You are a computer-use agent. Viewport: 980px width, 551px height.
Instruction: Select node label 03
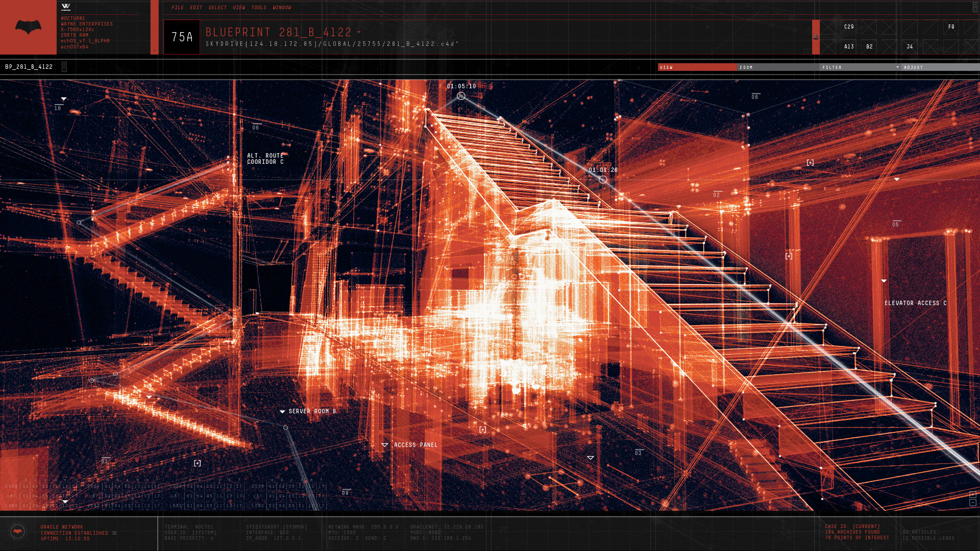pos(638,453)
